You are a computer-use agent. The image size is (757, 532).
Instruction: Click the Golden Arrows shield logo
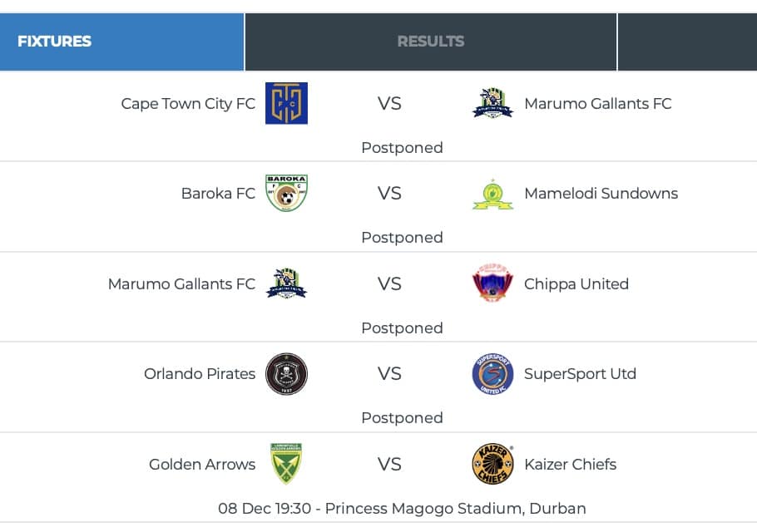[286, 464]
